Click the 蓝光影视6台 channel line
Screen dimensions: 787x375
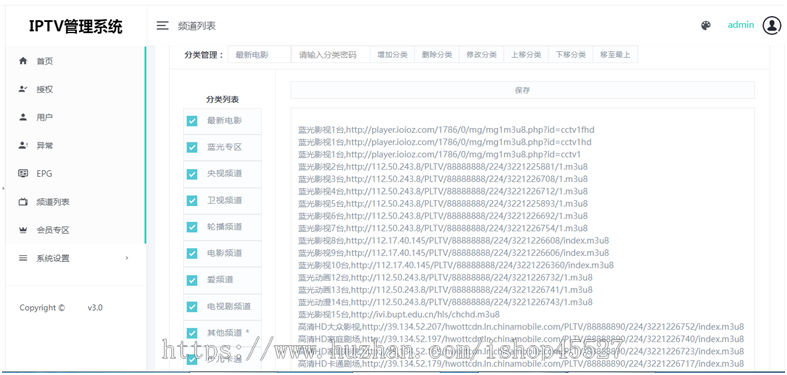[443, 216]
